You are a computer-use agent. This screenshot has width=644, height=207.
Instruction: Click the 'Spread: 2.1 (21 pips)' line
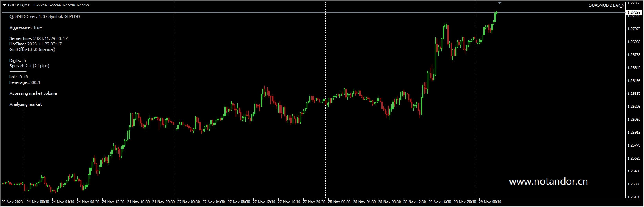(29, 66)
